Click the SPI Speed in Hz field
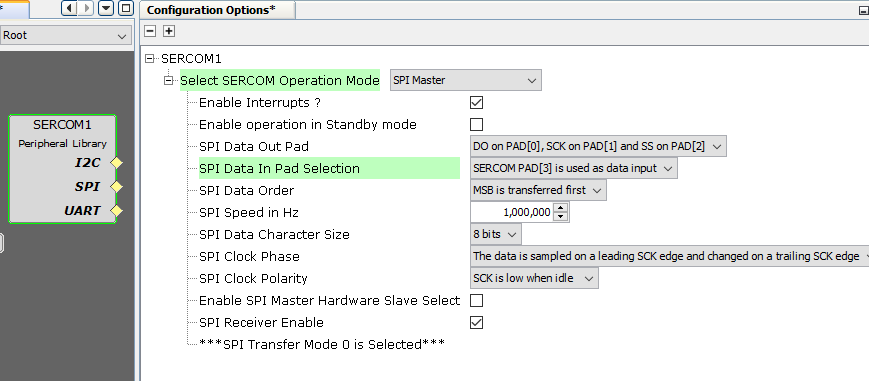The width and height of the screenshot is (869, 381). point(512,212)
